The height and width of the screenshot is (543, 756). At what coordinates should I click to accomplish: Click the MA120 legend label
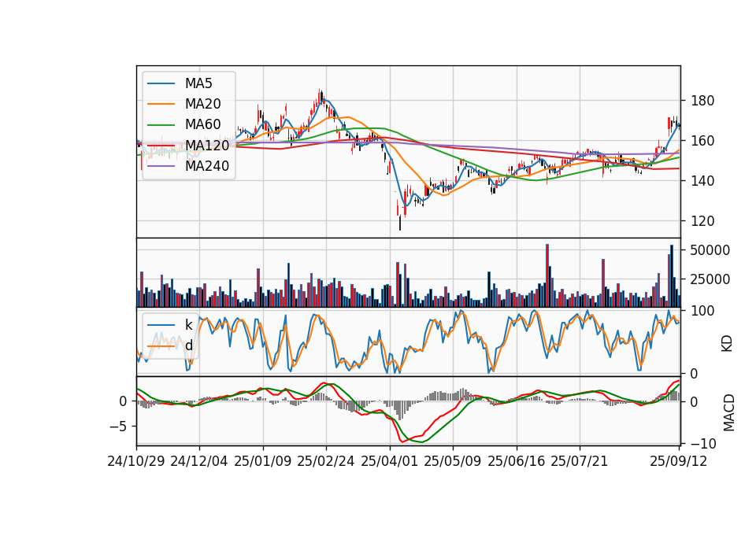pyautogui.click(x=207, y=146)
